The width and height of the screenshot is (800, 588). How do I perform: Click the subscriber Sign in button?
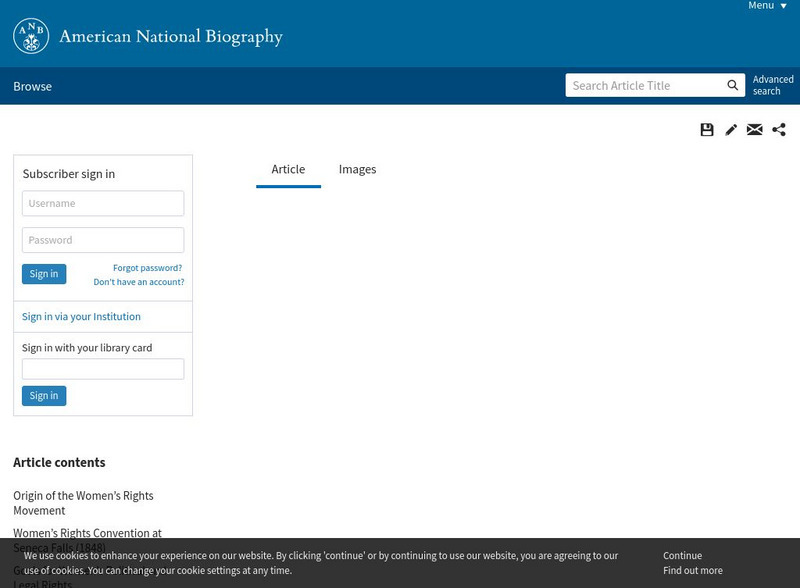click(x=44, y=274)
